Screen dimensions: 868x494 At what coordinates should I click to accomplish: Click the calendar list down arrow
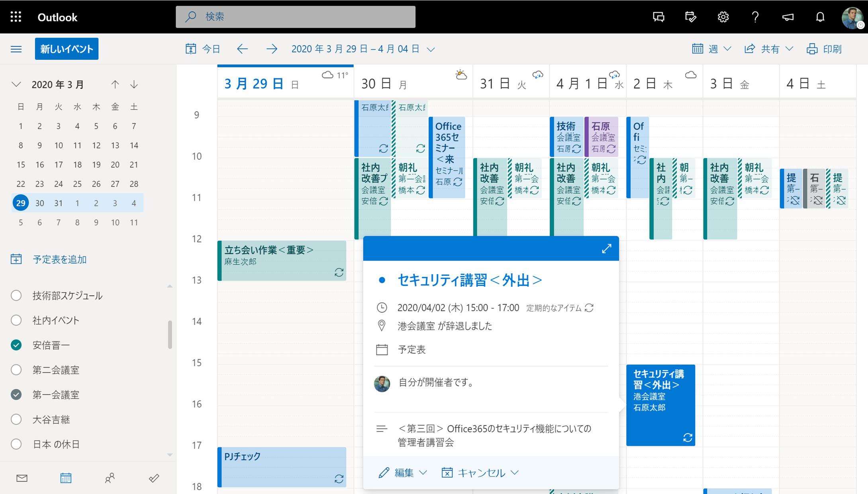pos(170,455)
